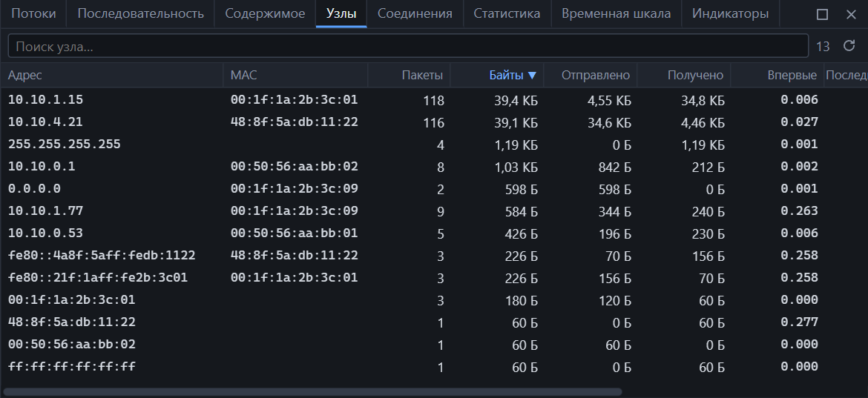The width and height of the screenshot is (868, 398).
Task: Select the 0.0.0.0 address row
Action: [434, 189]
